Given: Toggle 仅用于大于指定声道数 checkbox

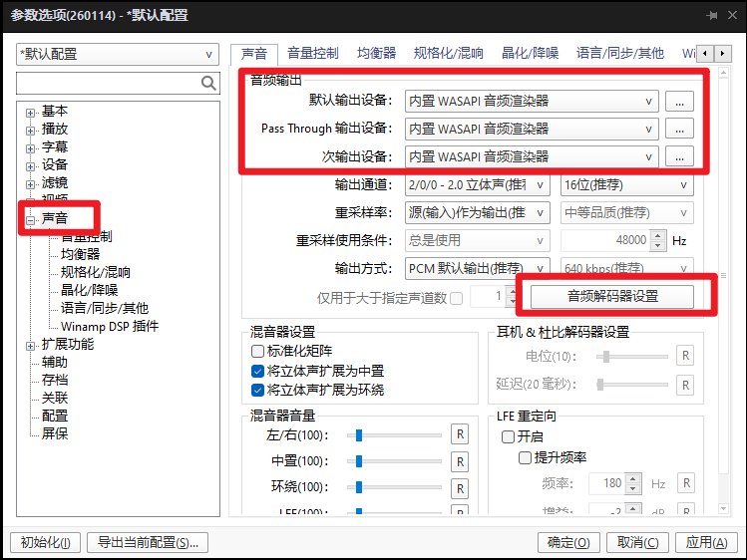Looking at the screenshot, I should tap(457, 298).
